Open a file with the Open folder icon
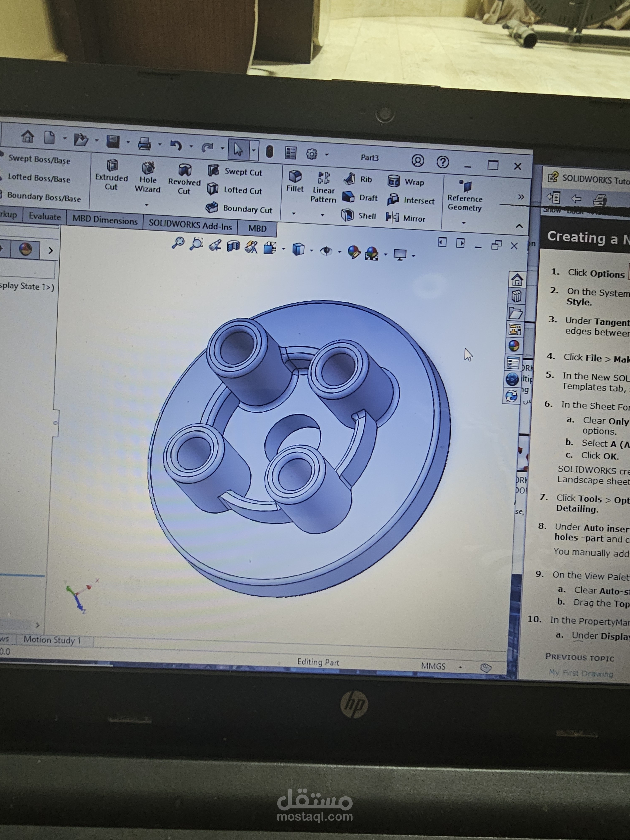This screenshot has width=630, height=840. click(80, 140)
